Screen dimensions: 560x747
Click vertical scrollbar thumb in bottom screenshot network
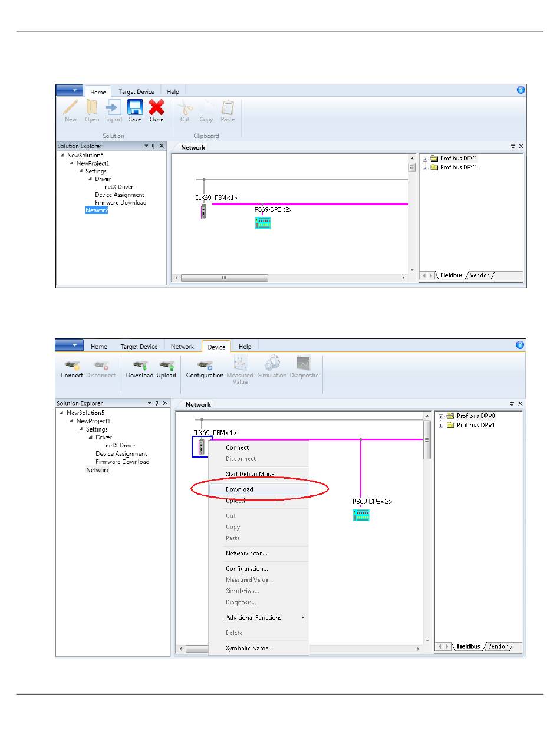point(427,440)
